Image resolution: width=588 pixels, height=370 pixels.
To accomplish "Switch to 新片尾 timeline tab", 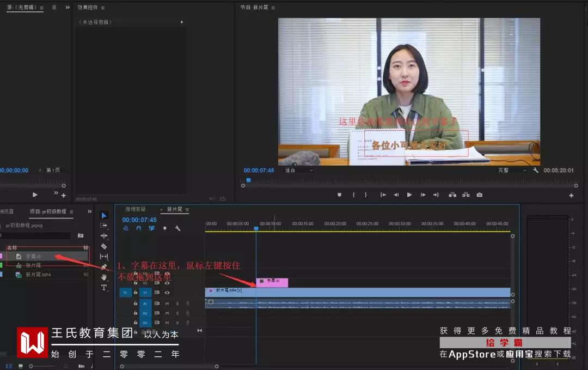I will click(174, 209).
